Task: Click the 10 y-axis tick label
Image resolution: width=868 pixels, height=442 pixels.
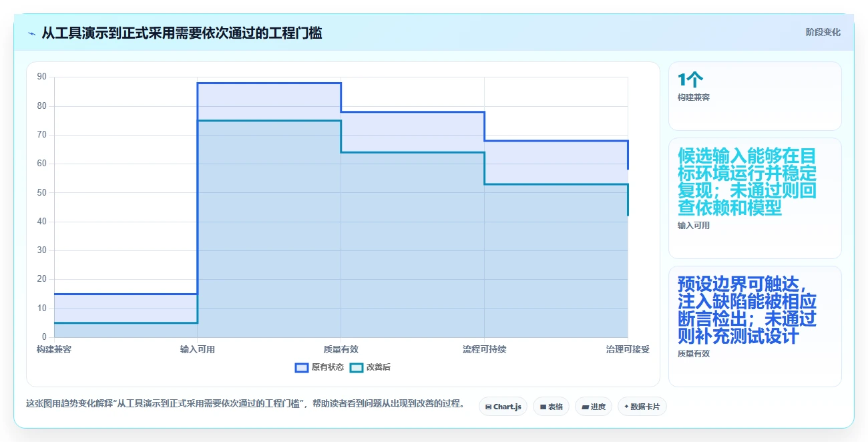Action: [42, 308]
